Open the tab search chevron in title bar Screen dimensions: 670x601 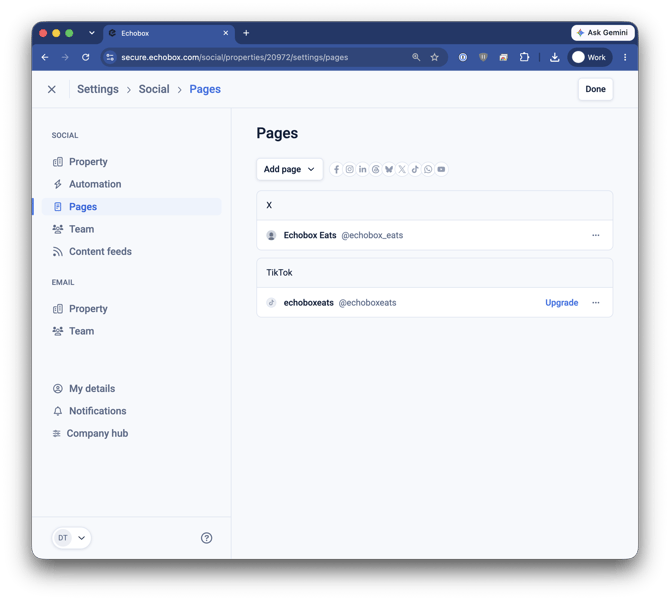tap(91, 33)
